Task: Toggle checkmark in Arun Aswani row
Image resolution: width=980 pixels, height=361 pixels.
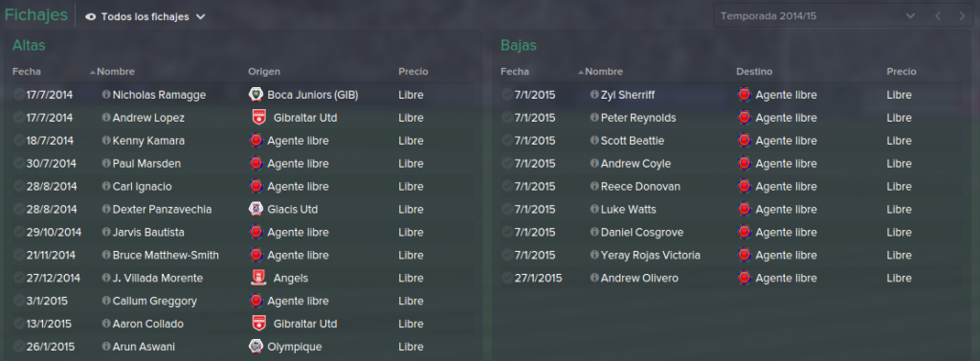Action: click(x=19, y=347)
